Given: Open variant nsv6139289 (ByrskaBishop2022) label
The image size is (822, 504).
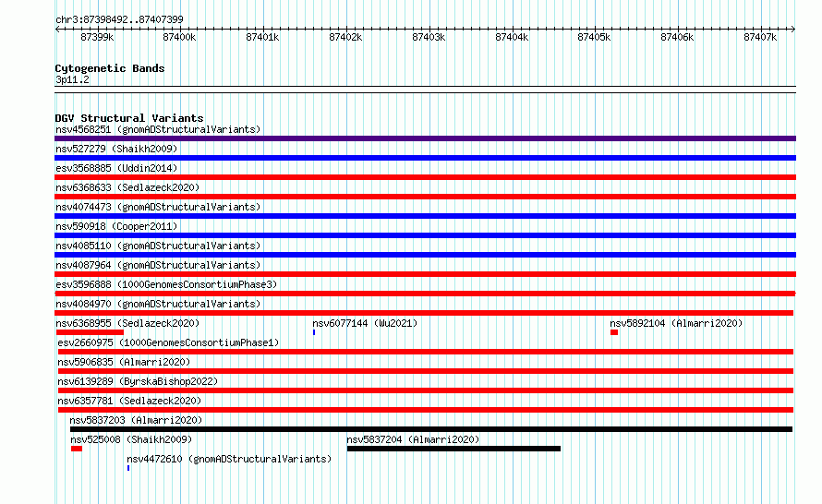Looking at the screenshot, I should (138, 381).
